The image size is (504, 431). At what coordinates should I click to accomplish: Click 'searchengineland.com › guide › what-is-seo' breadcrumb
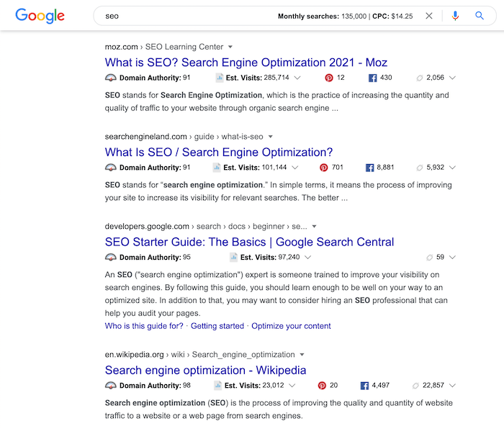[x=184, y=137]
